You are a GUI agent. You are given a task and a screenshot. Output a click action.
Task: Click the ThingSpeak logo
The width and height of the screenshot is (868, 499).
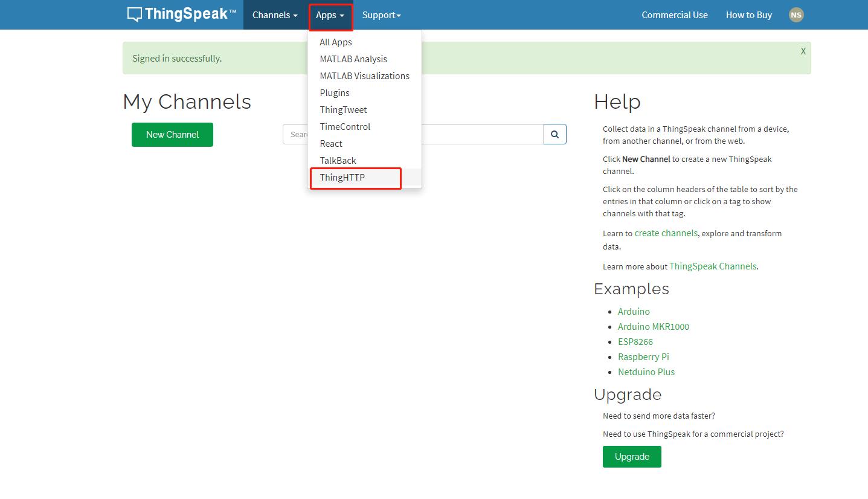pyautogui.click(x=181, y=14)
